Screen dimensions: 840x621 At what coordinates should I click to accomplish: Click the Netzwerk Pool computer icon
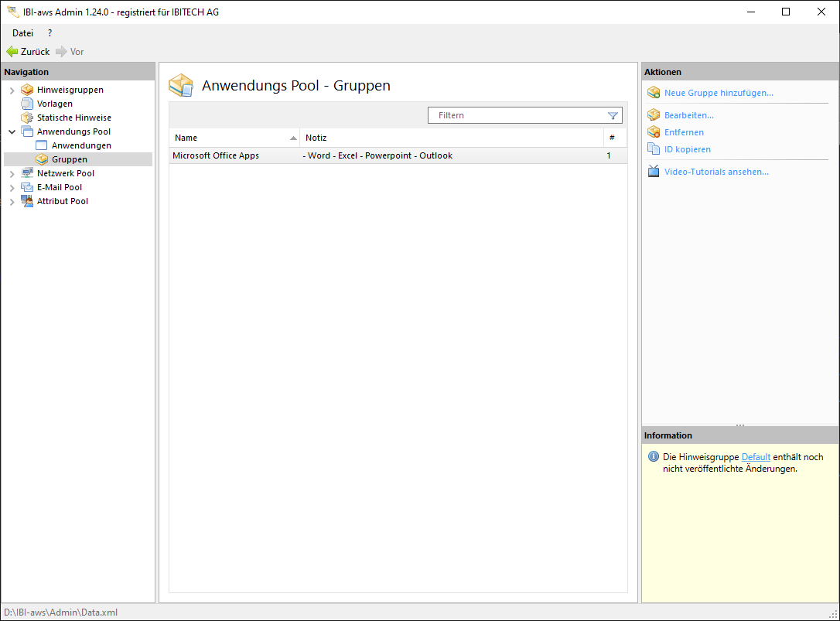click(27, 173)
